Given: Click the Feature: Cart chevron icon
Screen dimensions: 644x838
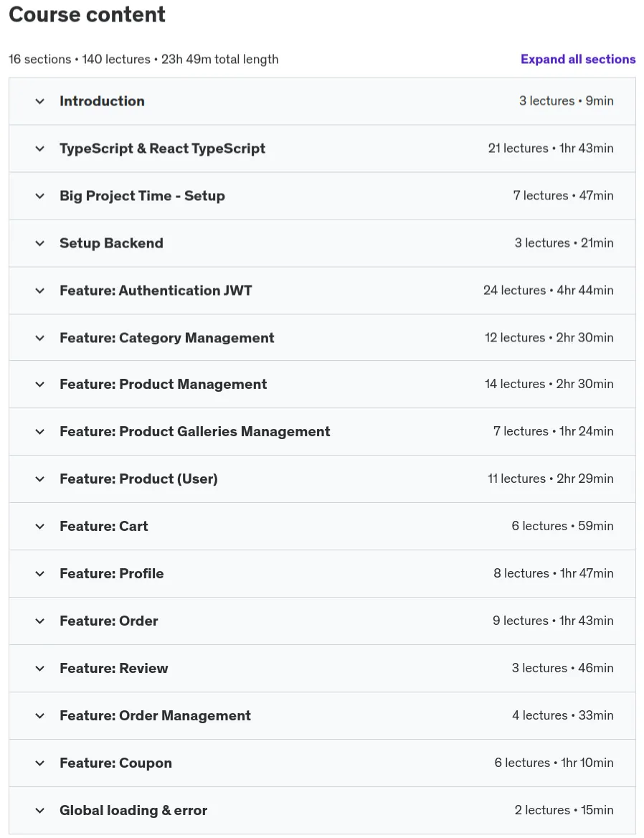Looking at the screenshot, I should pyautogui.click(x=40, y=527).
